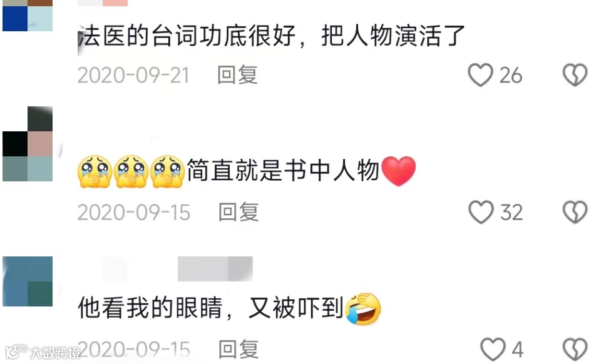This screenshot has width=616, height=364.
Task: Like the comment with 4 likes
Action: (x=493, y=349)
